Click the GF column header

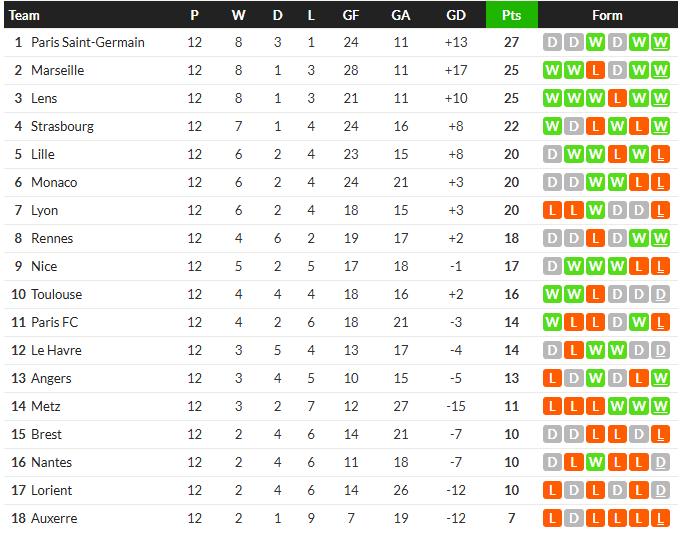click(x=351, y=16)
